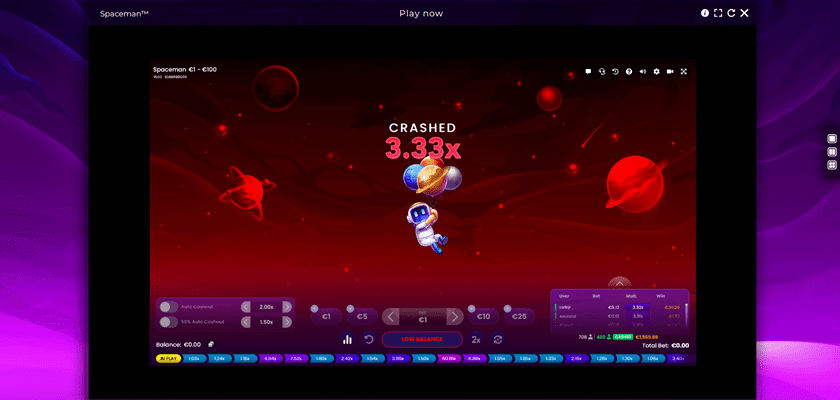The height and width of the screenshot is (400, 840).
Task: Undo last bet with circular arrow
Action: click(369, 339)
